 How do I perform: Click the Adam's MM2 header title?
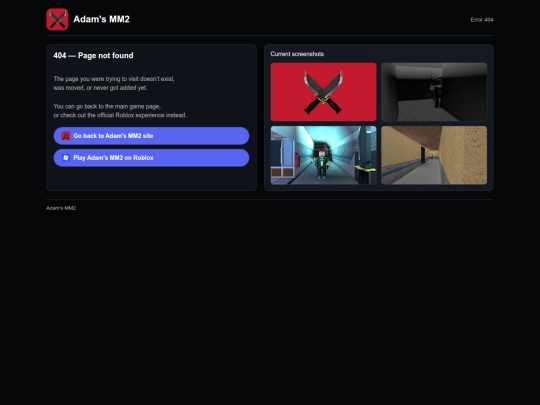point(102,19)
